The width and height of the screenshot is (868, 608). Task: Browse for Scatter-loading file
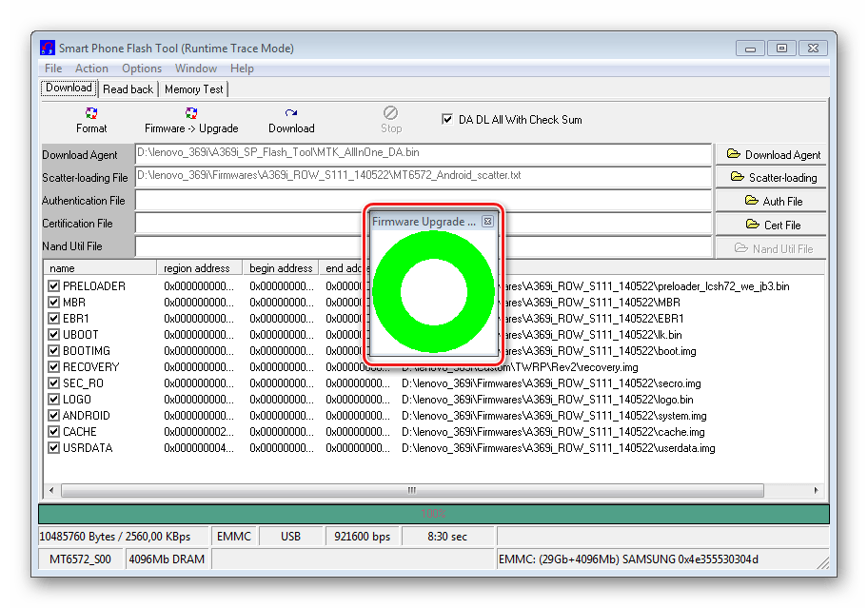(x=771, y=178)
